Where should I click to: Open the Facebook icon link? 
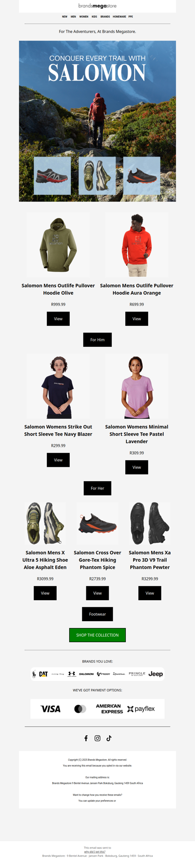86,738
